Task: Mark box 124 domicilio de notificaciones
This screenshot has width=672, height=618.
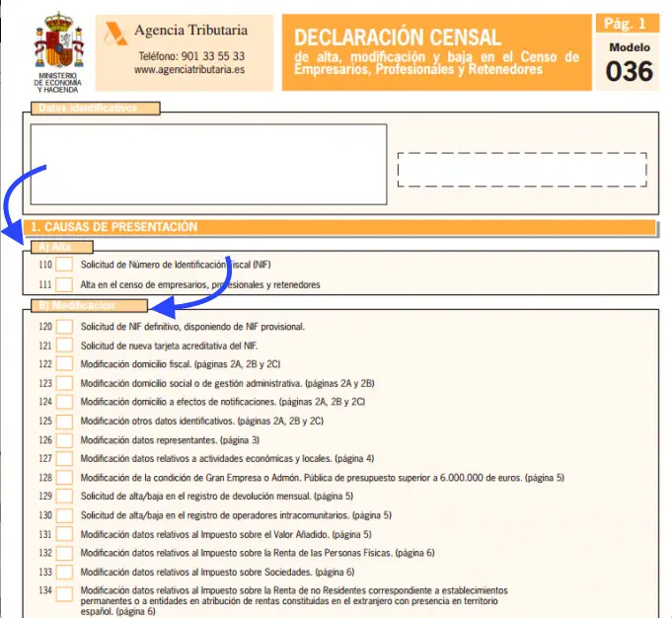Action: tap(64, 402)
